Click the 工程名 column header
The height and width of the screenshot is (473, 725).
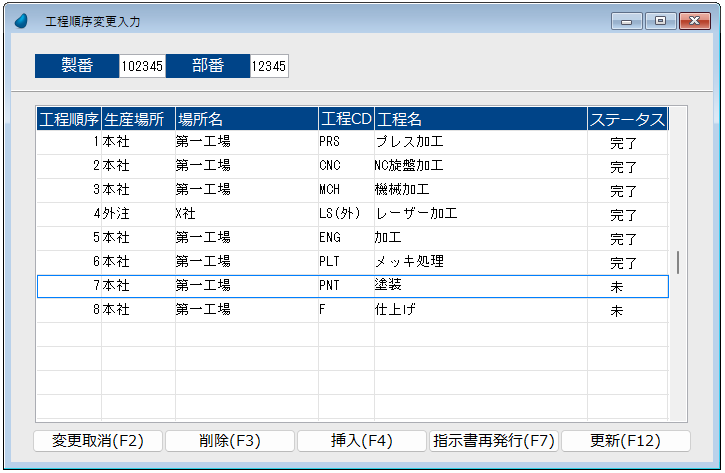(480, 119)
